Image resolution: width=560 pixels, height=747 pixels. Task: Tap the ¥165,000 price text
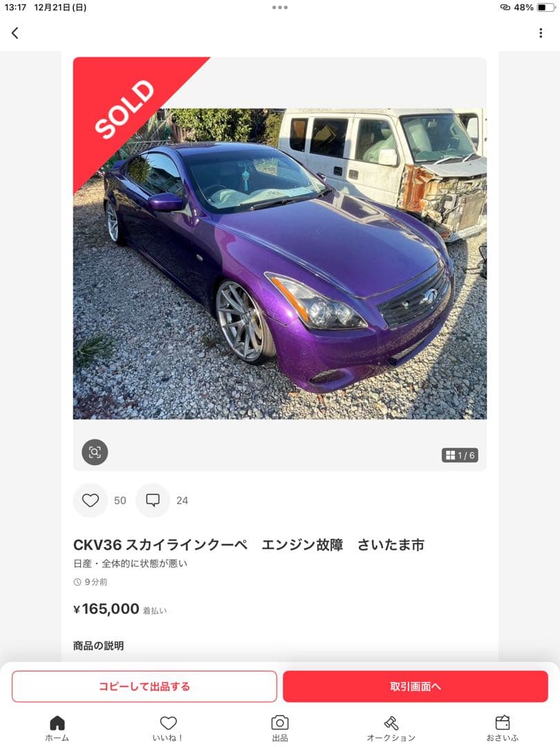(x=106, y=609)
